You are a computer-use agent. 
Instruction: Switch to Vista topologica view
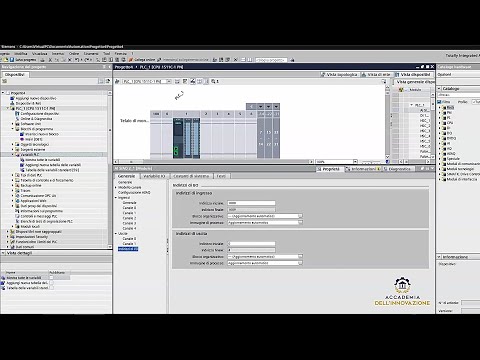tap(339, 75)
